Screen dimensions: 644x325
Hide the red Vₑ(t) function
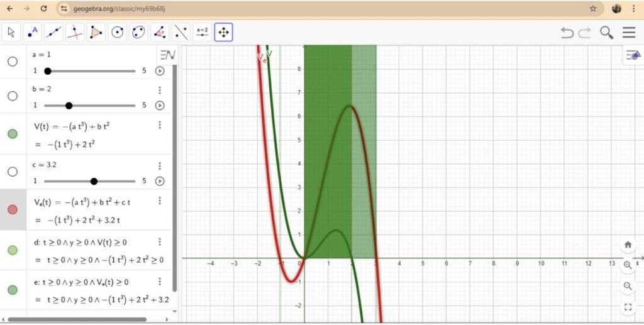[13, 209]
